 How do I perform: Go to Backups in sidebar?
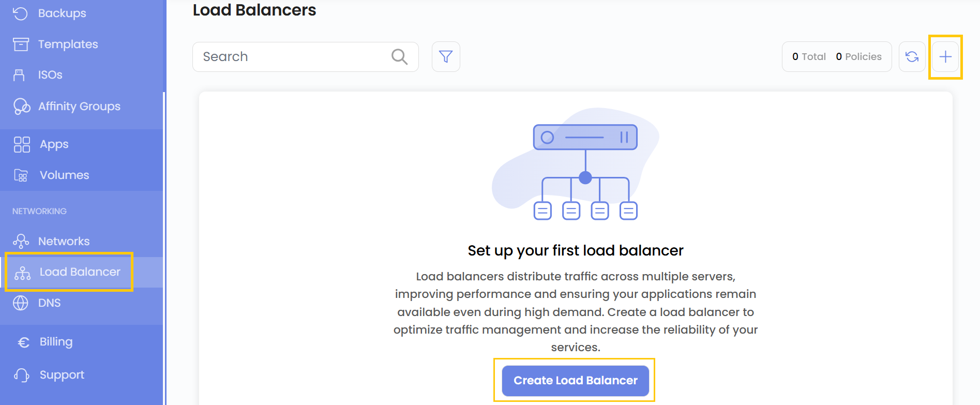coord(62,13)
